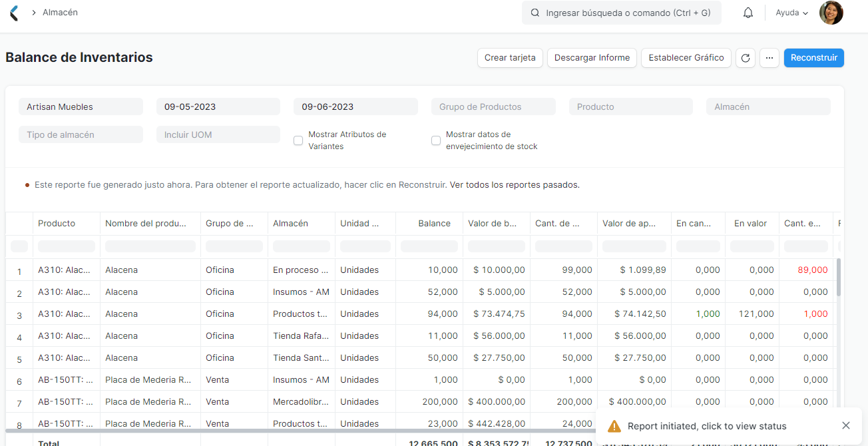Click the $ 400.000,00 balance value in row 7

[497, 401]
